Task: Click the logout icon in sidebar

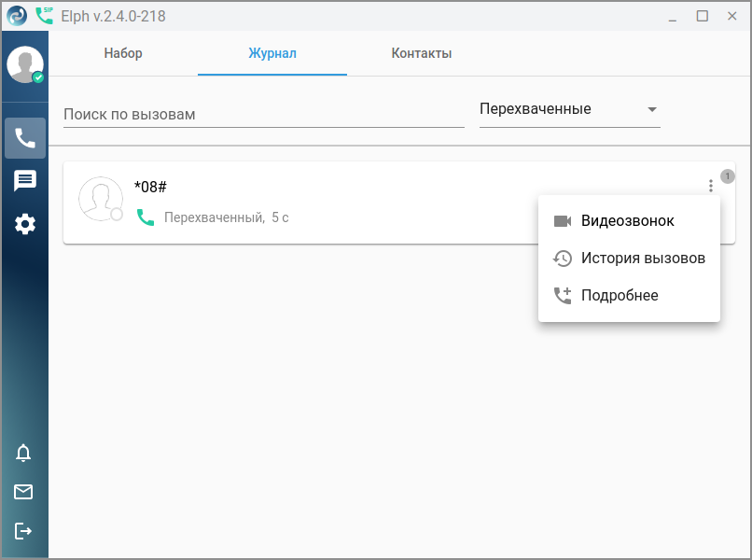Action: click(x=23, y=531)
